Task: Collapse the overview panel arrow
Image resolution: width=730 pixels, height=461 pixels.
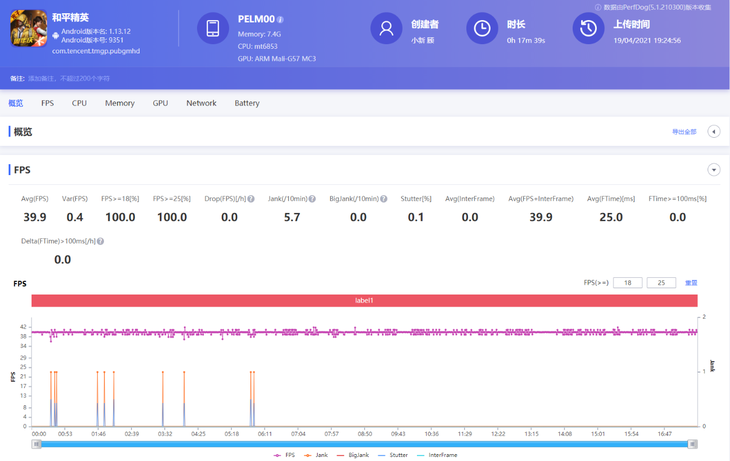Action: pos(713,131)
